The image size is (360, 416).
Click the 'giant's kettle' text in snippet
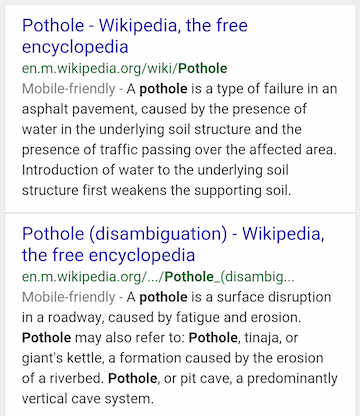pos(63,358)
